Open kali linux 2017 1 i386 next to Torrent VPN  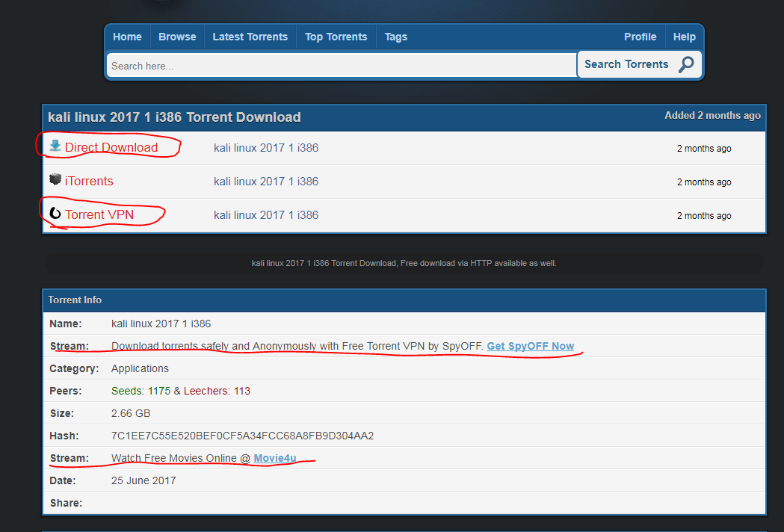click(266, 214)
